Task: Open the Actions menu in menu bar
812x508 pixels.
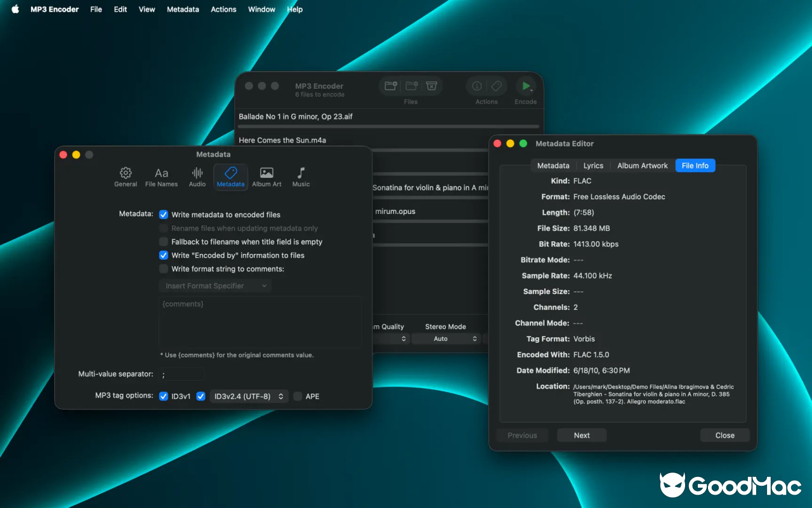Action: point(223,10)
